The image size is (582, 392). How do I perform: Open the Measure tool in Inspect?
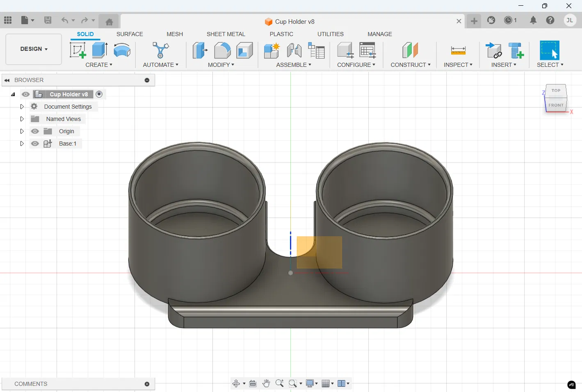458,50
